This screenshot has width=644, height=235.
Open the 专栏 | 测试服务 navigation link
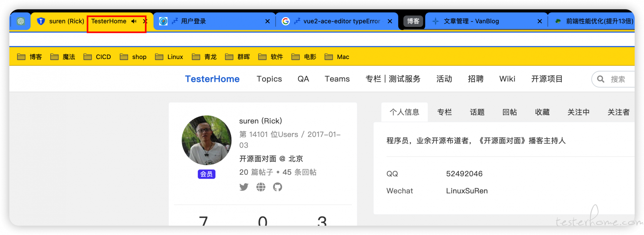click(393, 79)
